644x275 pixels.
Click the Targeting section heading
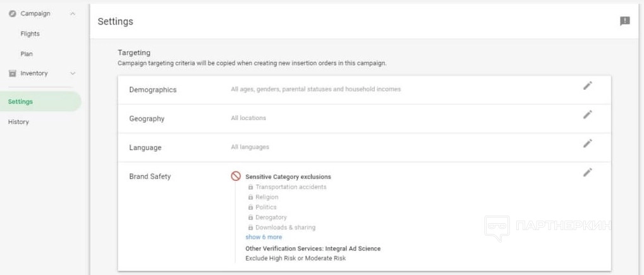click(x=134, y=52)
